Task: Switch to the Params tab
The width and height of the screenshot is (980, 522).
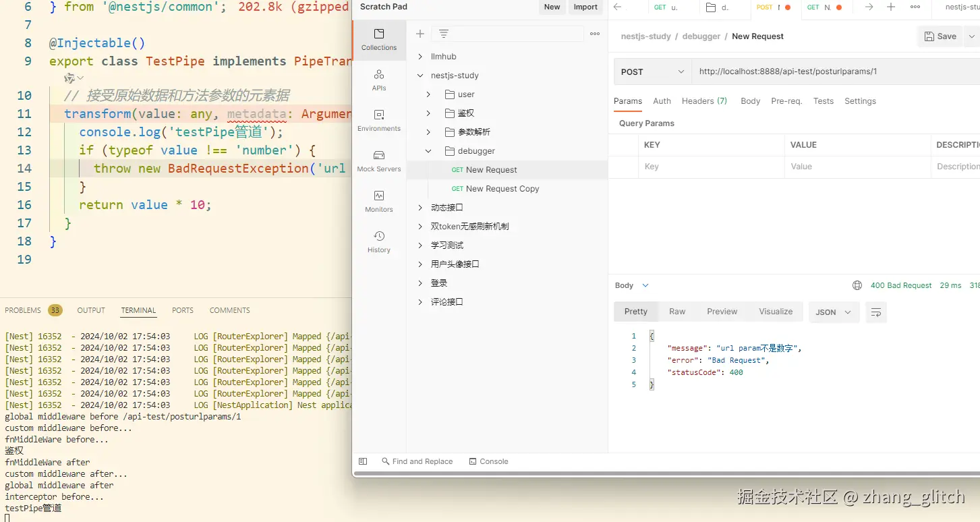Action: (x=628, y=101)
